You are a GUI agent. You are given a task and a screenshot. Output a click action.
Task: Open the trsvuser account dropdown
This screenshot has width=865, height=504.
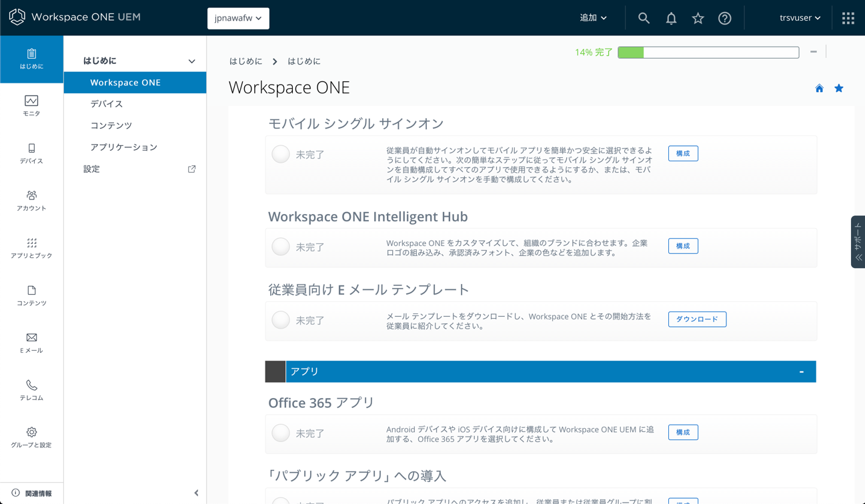[x=800, y=18]
